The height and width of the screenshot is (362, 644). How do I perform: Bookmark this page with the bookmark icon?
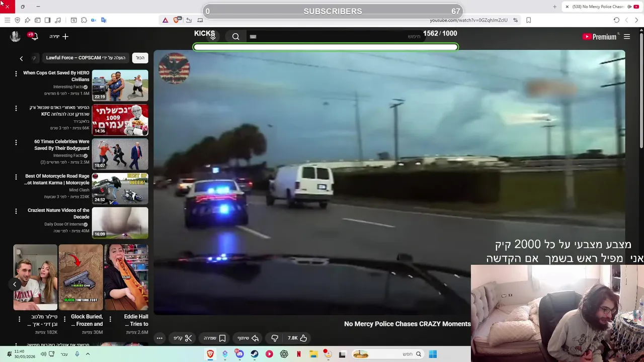(x=528, y=20)
